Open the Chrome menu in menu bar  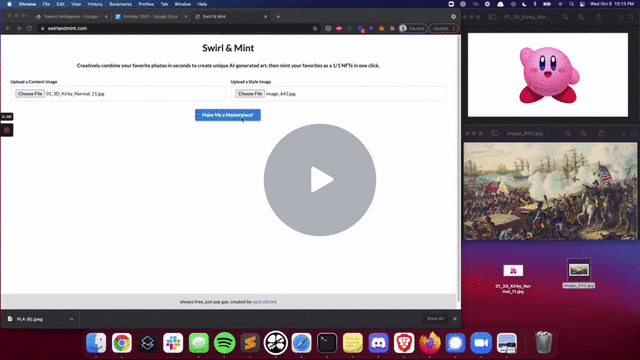point(27,4)
